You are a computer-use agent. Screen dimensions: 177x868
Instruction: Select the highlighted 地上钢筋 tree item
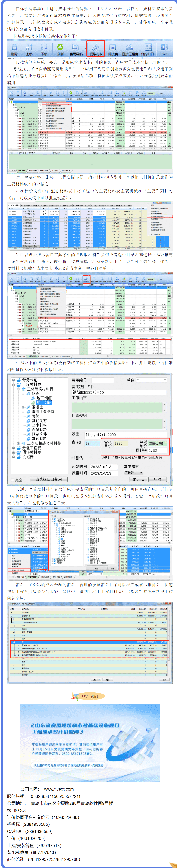pos(44,403)
